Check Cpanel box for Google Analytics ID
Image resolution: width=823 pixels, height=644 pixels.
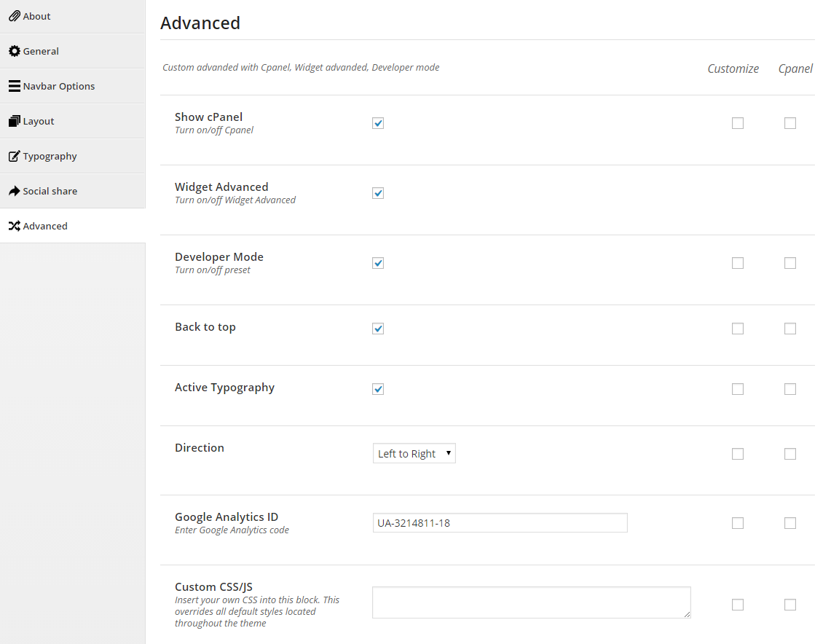point(790,523)
